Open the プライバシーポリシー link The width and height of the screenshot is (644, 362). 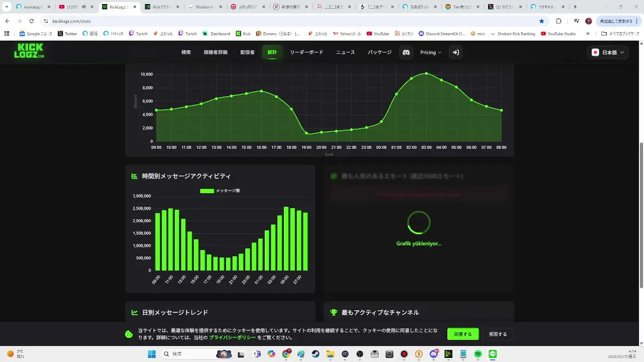232,338
